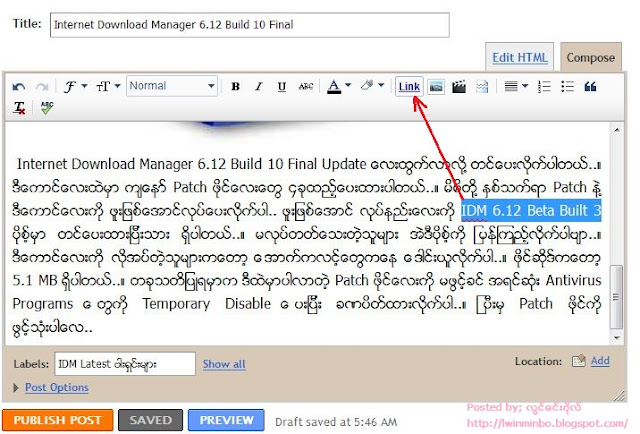Screen dimensions: 640x434
Task: Apply strikethrough formatting
Action: (305, 87)
